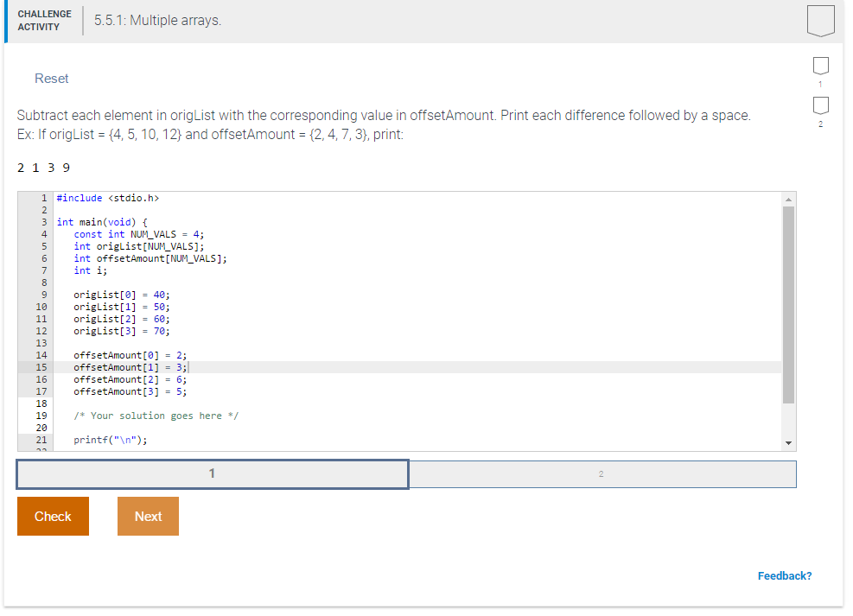853x616 pixels.
Task: Click the #include <stdio.h> line
Action: tap(108, 198)
